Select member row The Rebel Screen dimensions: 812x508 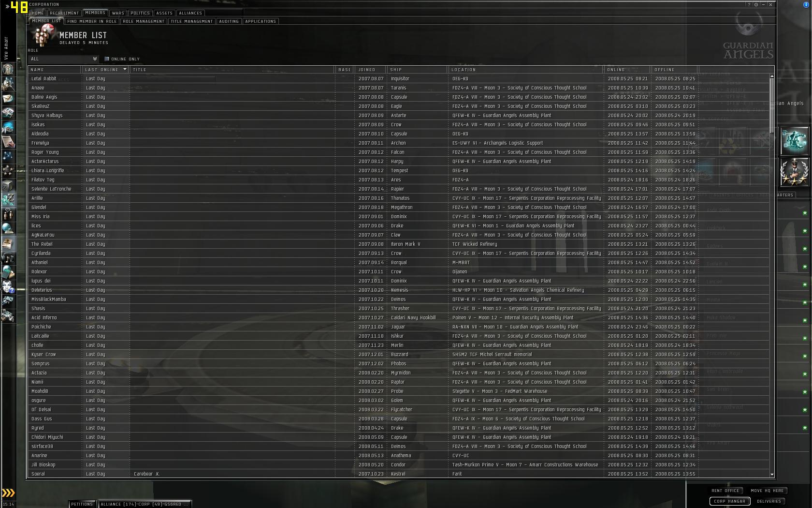pyautogui.click(x=398, y=244)
